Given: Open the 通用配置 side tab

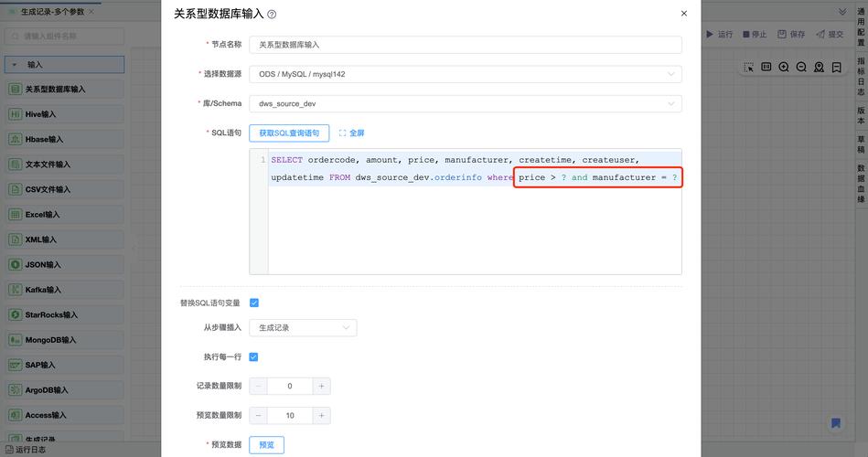Looking at the screenshot, I should [x=861, y=27].
